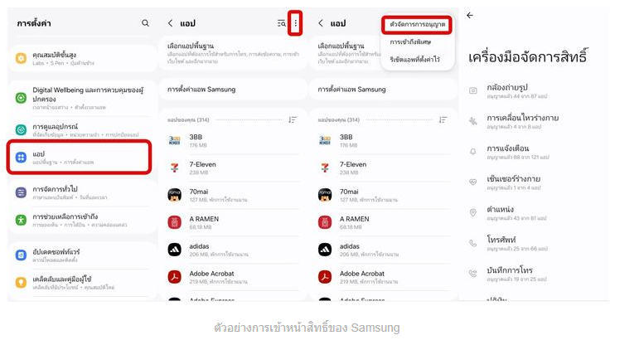Tap the search magnifier in Settings header

pos(145,23)
